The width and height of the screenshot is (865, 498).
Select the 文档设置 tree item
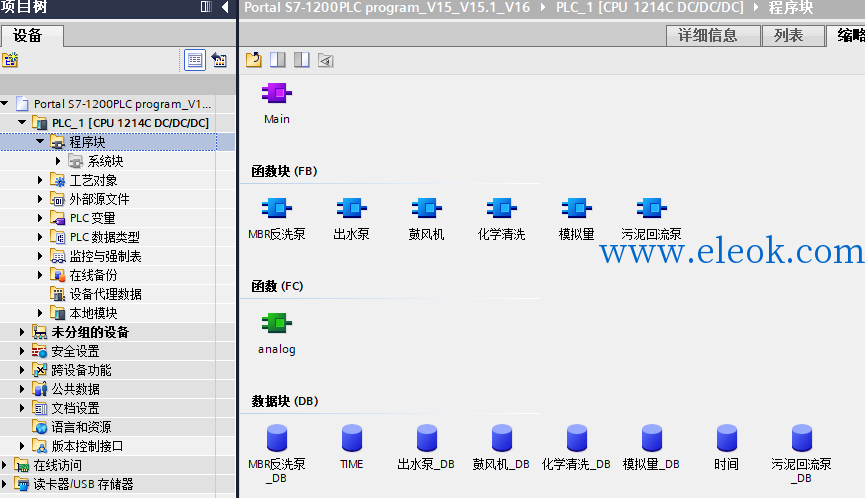(x=75, y=408)
